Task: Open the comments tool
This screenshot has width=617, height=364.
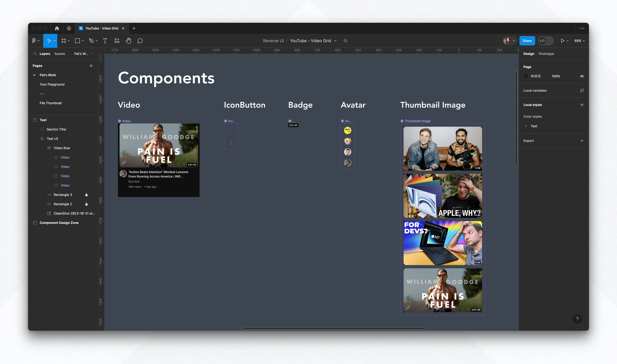Action: (x=140, y=41)
